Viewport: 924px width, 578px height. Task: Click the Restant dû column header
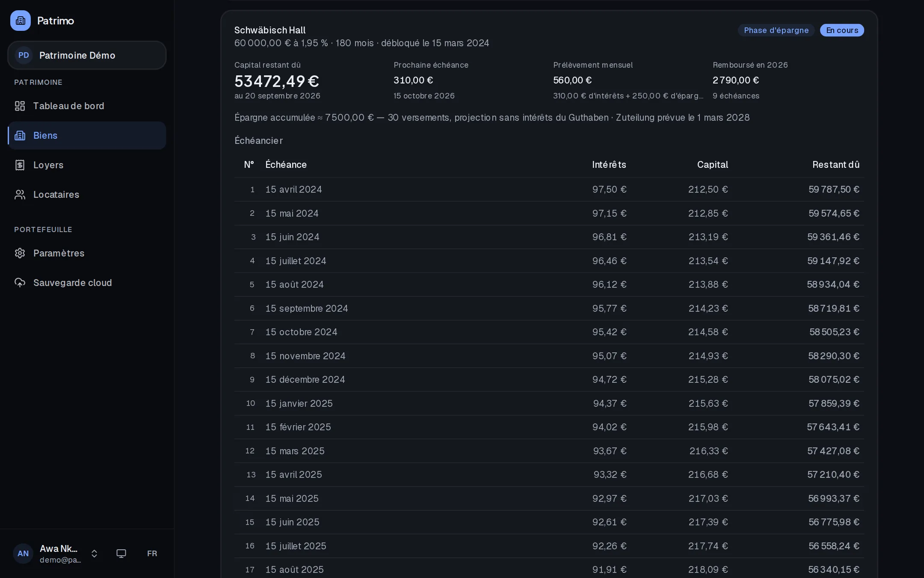(836, 165)
